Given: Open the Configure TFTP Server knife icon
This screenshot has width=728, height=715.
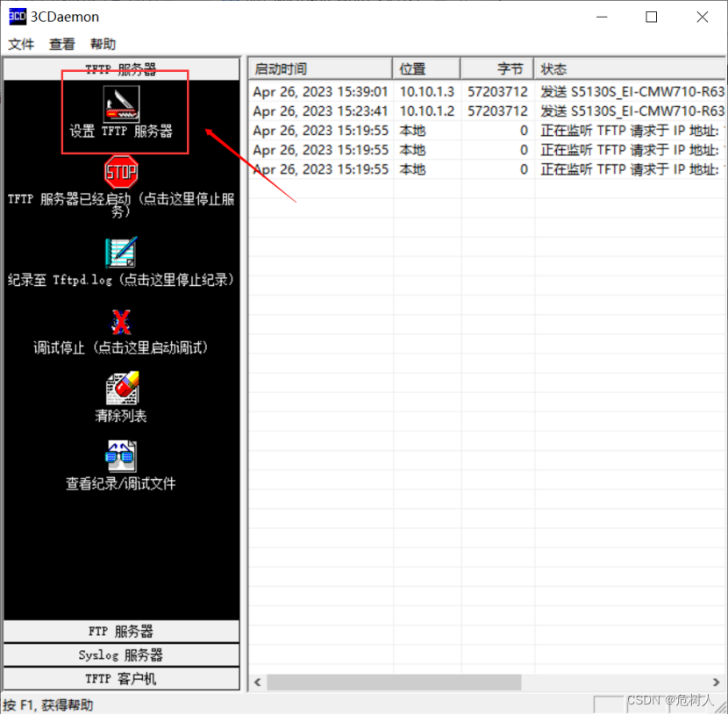Looking at the screenshot, I should pos(121,104).
